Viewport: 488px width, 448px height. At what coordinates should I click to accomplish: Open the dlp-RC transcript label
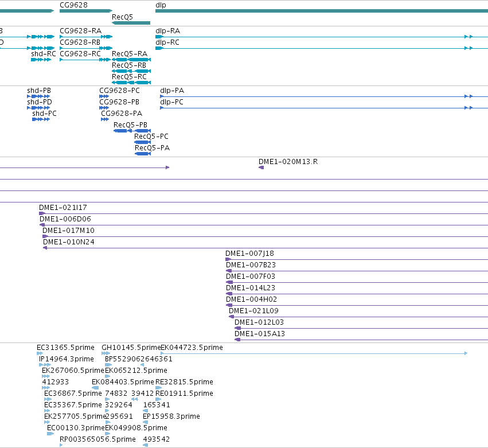click(x=167, y=42)
